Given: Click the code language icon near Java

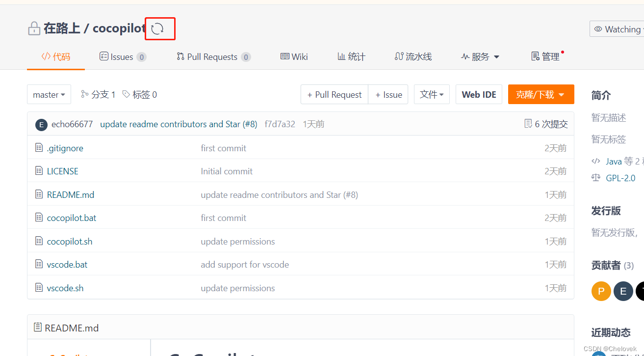Looking at the screenshot, I should click(x=596, y=161).
